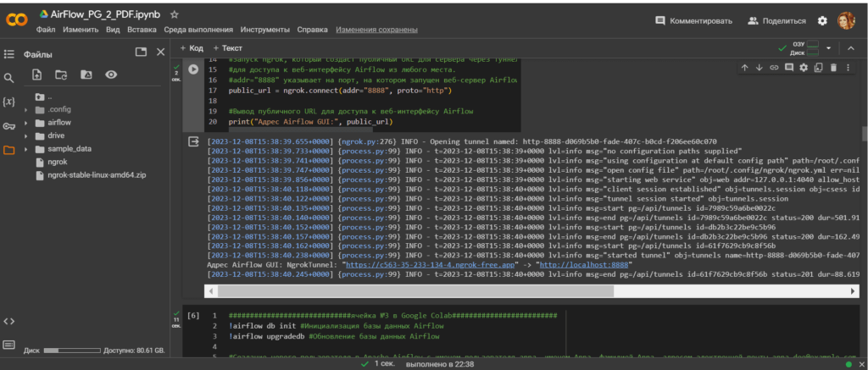Click the line with public_url = ngrok.connect

click(x=341, y=91)
